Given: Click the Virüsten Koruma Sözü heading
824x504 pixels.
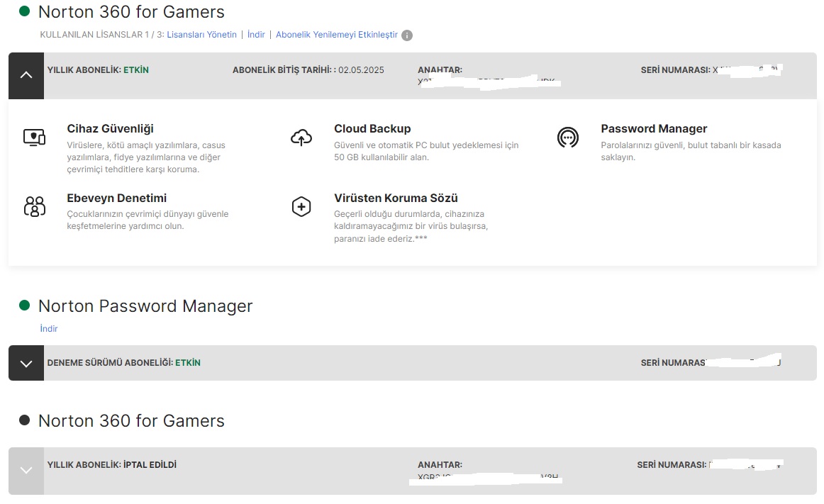Looking at the screenshot, I should pos(396,198).
